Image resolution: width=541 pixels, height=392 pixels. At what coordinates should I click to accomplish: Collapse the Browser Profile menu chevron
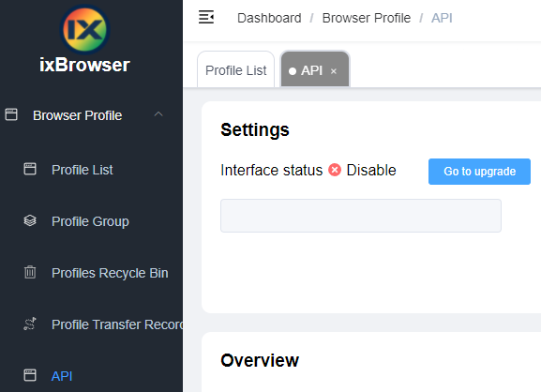(x=158, y=114)
